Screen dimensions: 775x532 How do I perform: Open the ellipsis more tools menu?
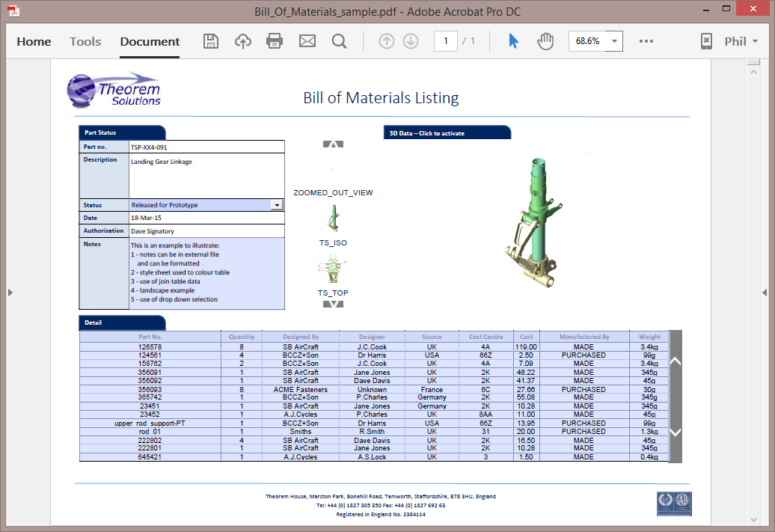[646, 42]
